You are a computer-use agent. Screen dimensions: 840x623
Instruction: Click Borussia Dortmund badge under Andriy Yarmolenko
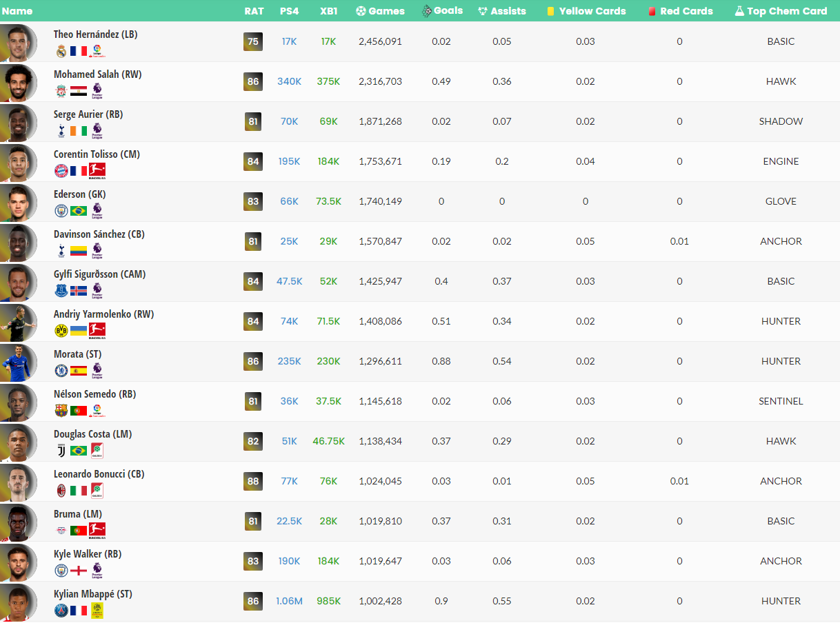[x=61, y=331]
